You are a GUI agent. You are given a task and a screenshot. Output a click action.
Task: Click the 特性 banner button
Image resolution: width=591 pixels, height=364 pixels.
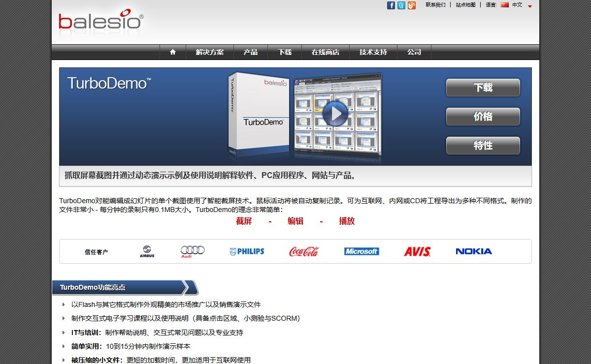[x=483, y=146]
